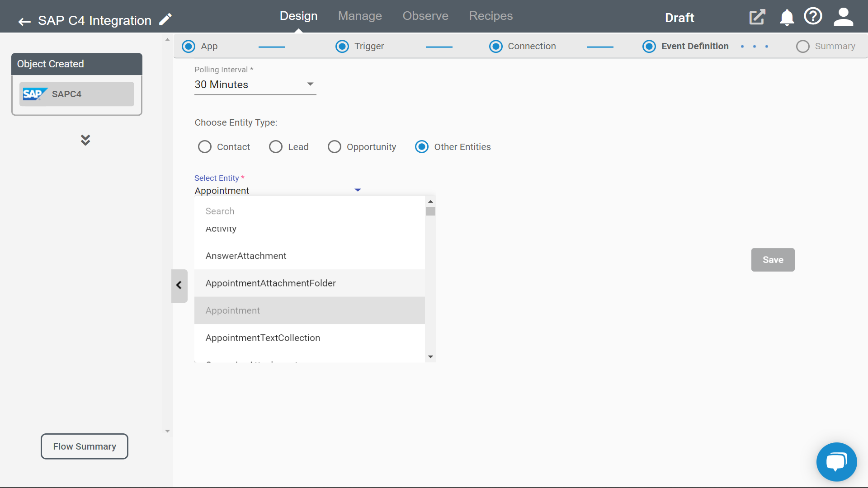This screenshot has width=868, height=488.
Task: Click the entity dropdown scrollbar thumb
Action: click(430, 211)
